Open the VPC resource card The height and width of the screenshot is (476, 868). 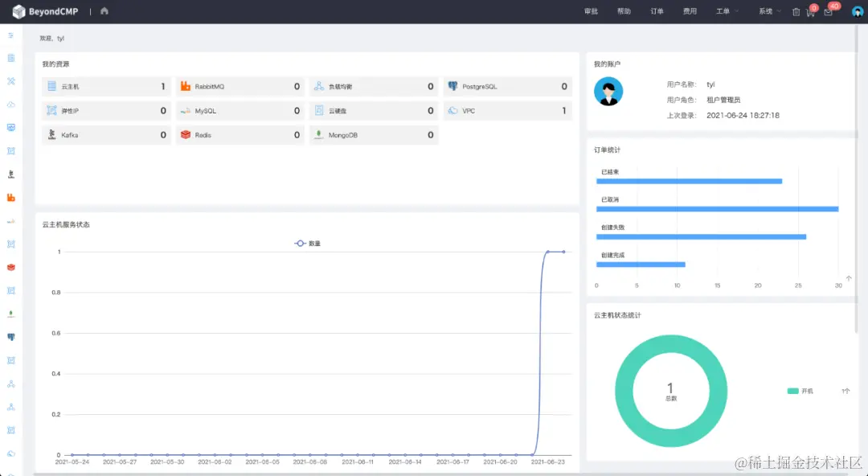point(508,111)
